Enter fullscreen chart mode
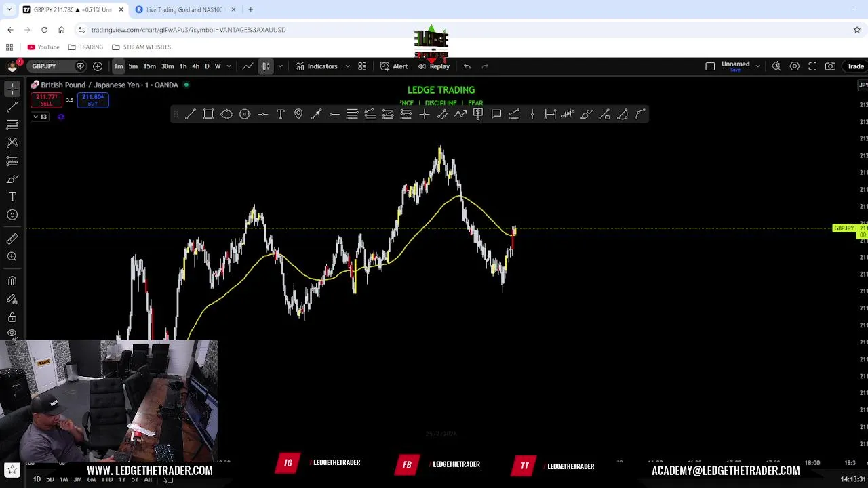 (x=812, y=66)
